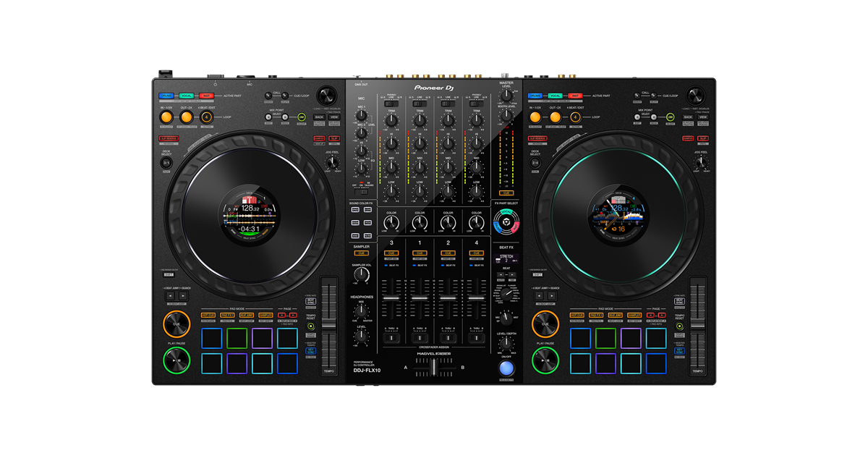Click the TRIM knob on channel 3

point(391,120)
